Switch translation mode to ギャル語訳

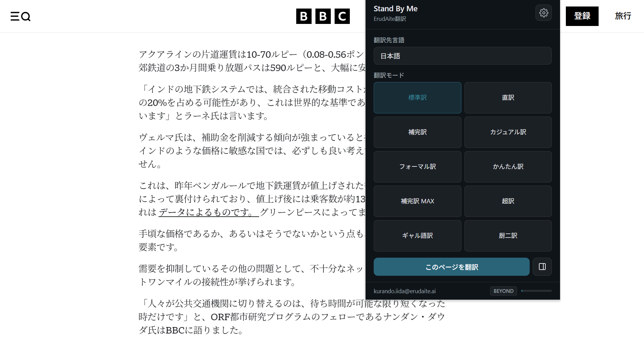click(x=417, y=236)
